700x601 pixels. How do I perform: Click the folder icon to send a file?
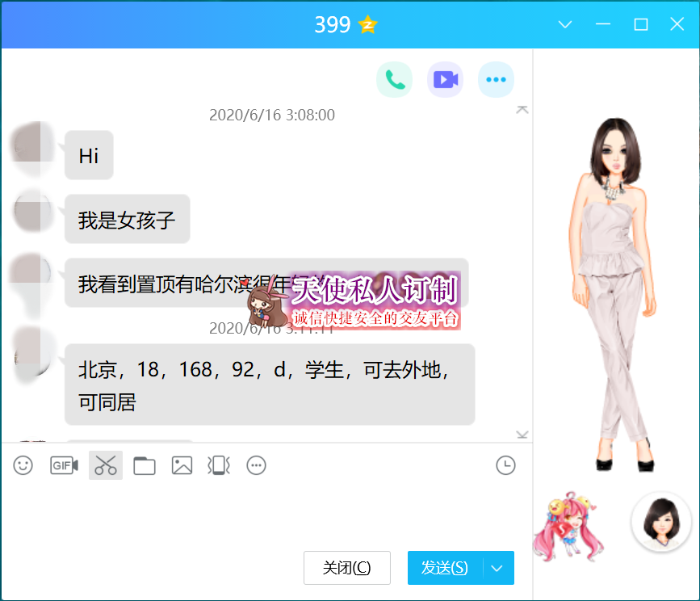pyautogui.click(x=145, y=465)
